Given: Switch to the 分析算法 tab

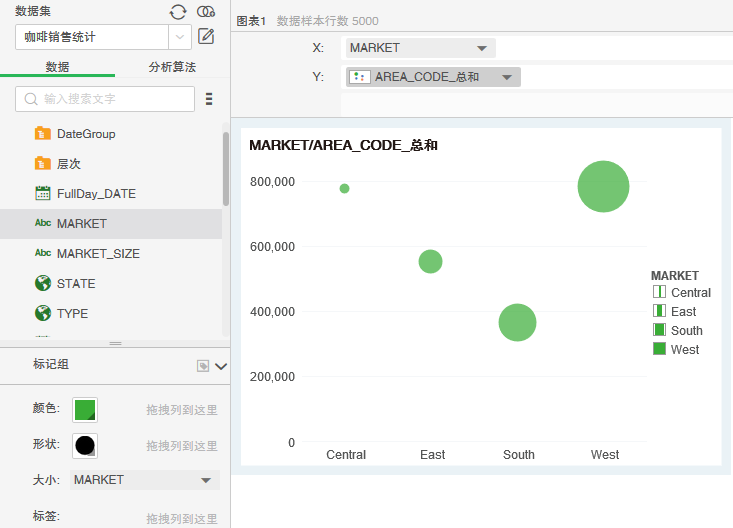Looking at the screenshot, I should (x=172, y=67).
